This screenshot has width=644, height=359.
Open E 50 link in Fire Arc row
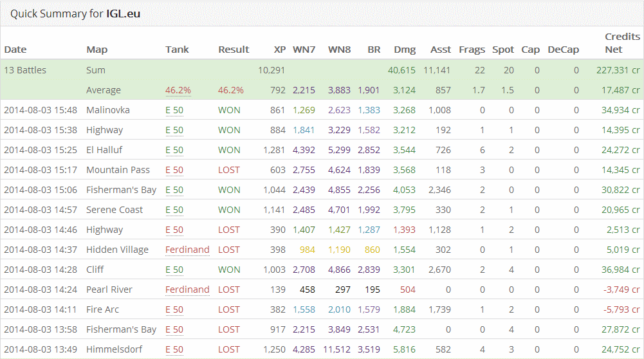pos(174,309)
